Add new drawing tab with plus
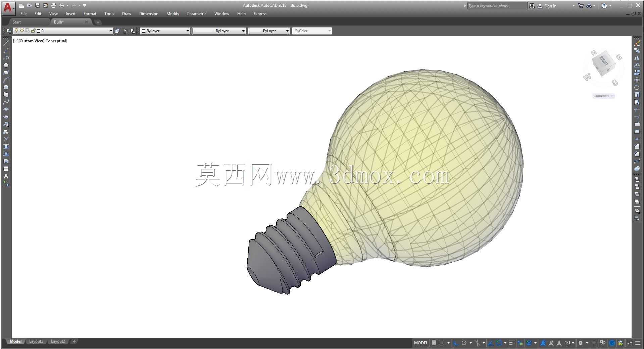The width and height of the screenshot is (644, 349). pos(98,22)
